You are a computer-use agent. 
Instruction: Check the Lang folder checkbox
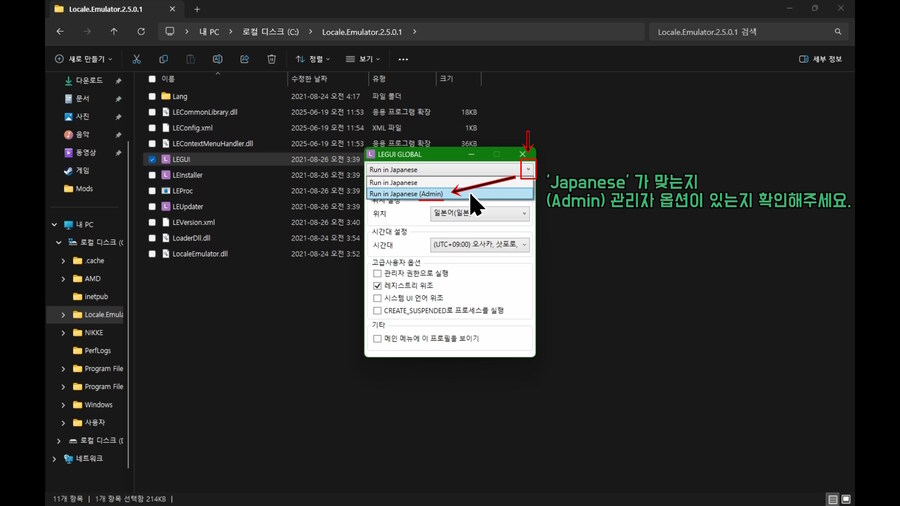(x=152, y=96)
